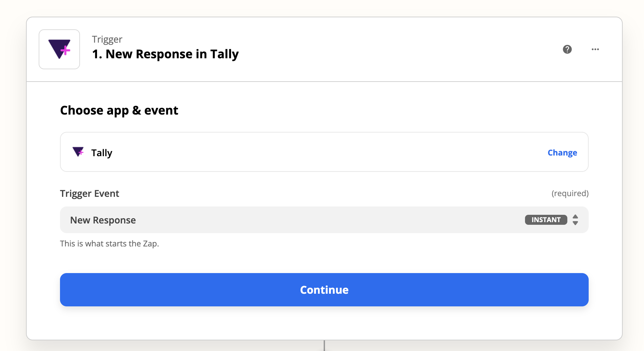Viewport: 644px width, 351px height.
Task: Click the Trigger step title
Action: 107,39
